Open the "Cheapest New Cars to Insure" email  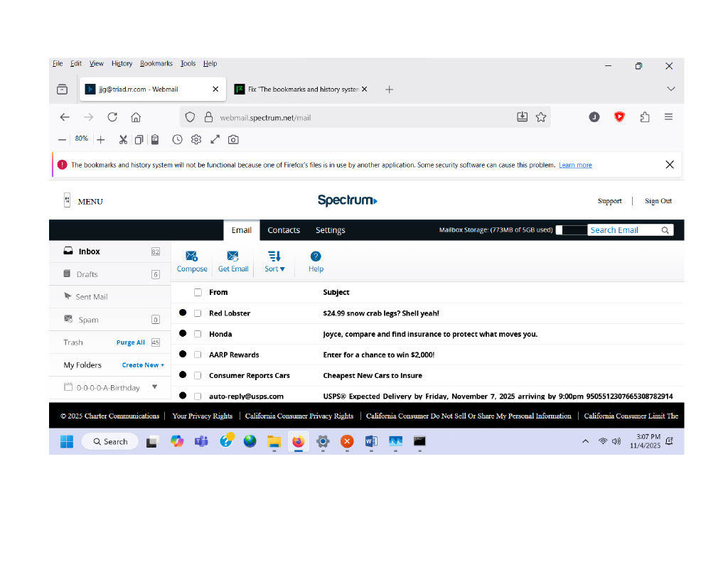pyautogui.click(x=373, y=375)
